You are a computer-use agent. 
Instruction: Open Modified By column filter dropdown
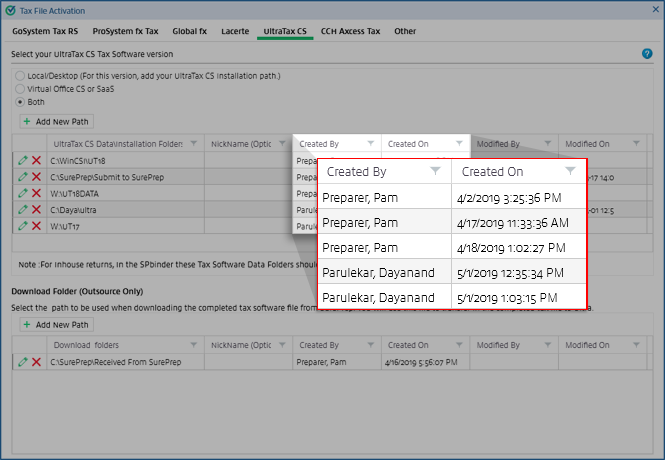pos(547,144)
